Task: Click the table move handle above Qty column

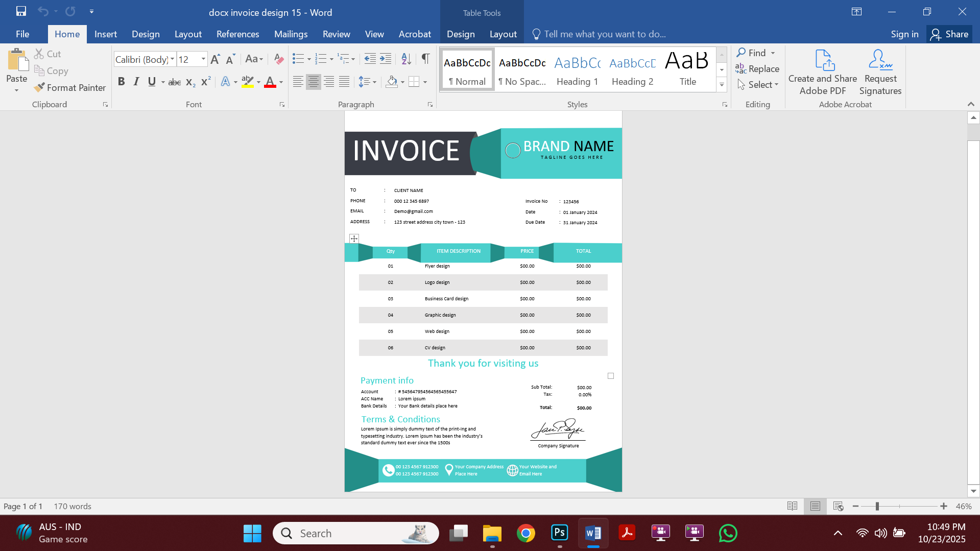Action: (x=353, y=238)
